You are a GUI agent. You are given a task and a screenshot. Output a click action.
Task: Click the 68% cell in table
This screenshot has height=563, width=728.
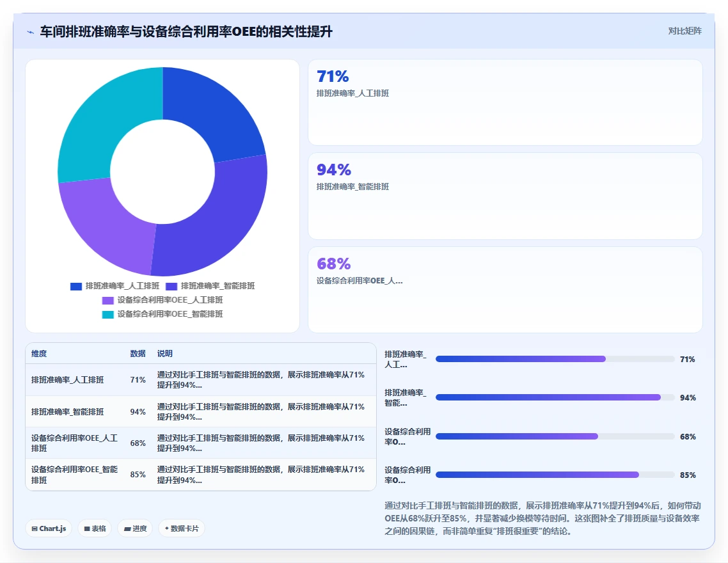138,443
